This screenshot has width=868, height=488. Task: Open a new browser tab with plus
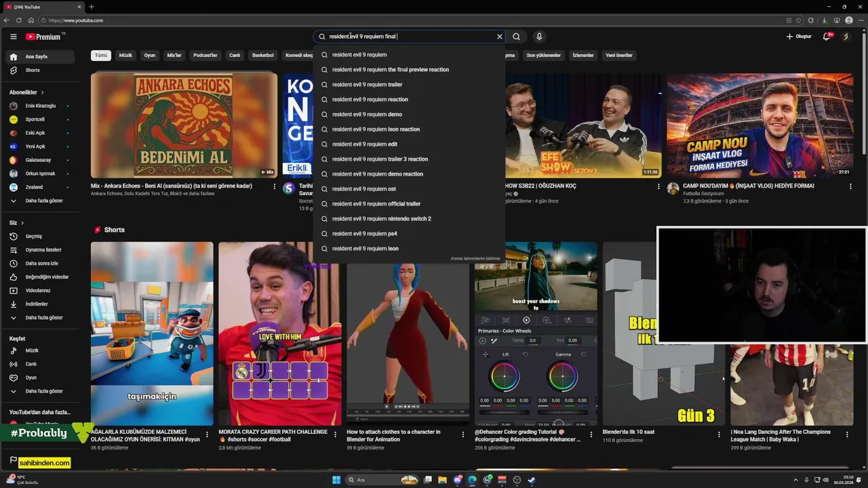(x=92, y=7)
